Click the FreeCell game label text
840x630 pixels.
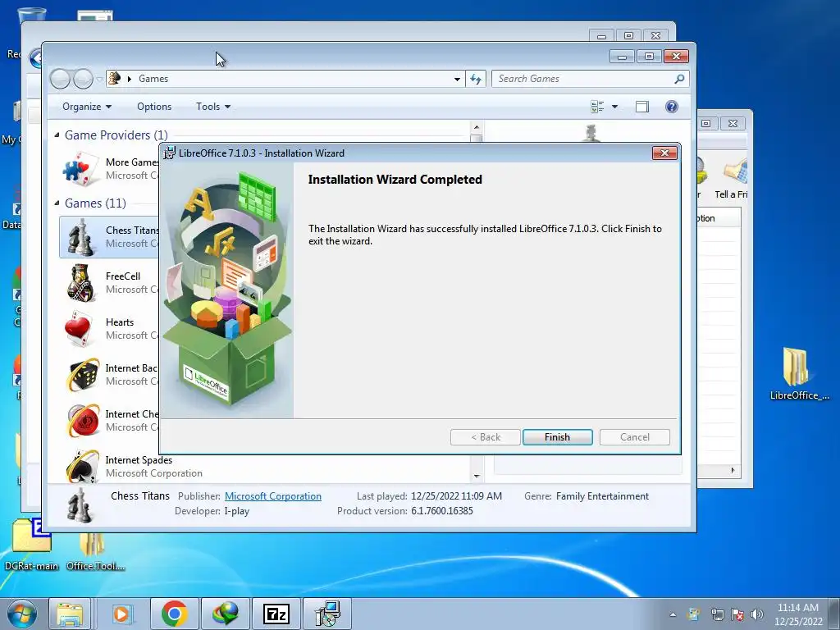pos(123,276)
